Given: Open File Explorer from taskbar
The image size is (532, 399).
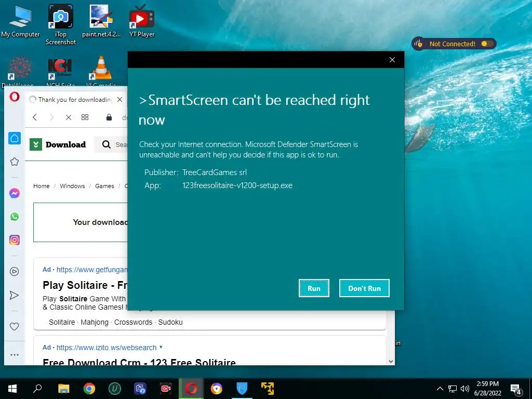Looking at the screenshot, I should point(63,389).
